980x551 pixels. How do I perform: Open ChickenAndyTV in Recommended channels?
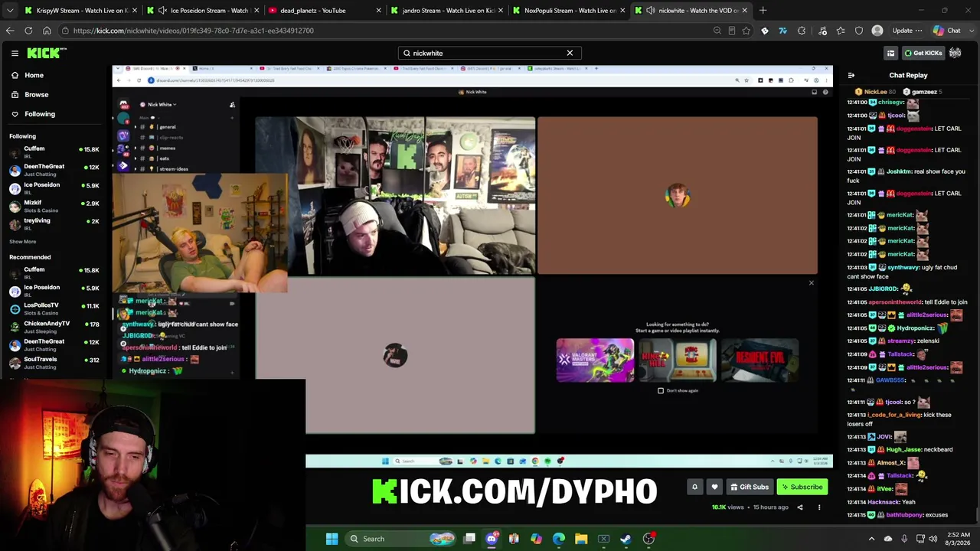point(54,327)
